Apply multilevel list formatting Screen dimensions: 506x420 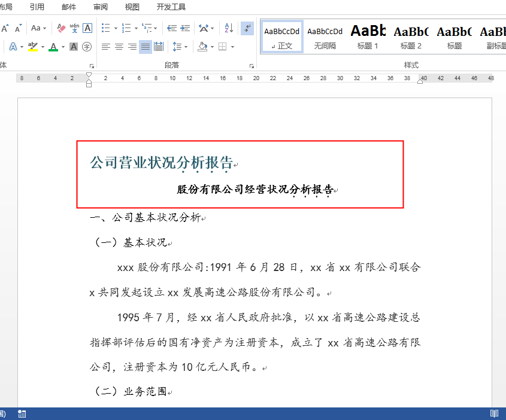tap(147, 28)
